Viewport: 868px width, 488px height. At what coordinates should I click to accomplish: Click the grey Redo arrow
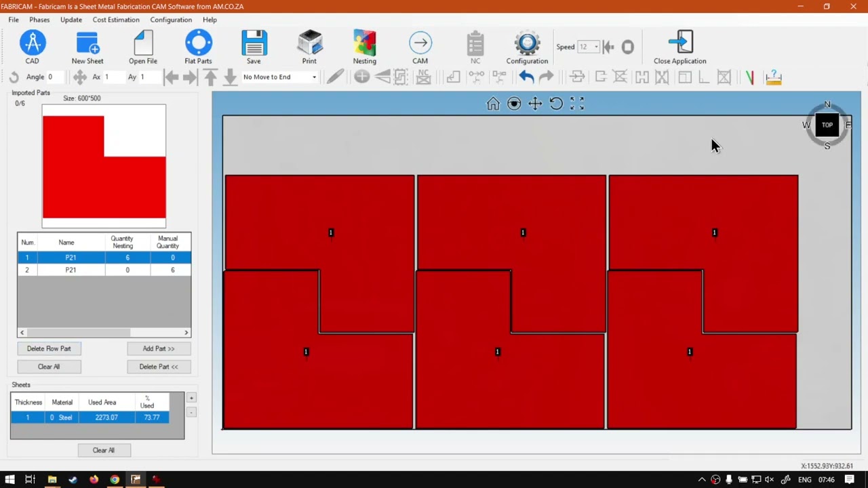coord(547,77)
